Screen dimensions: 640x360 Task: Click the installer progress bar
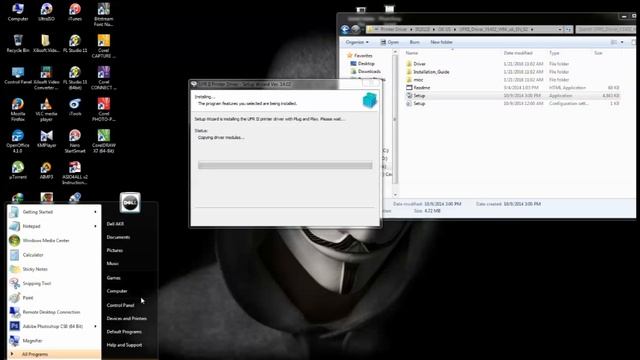(x=285, y=165)
